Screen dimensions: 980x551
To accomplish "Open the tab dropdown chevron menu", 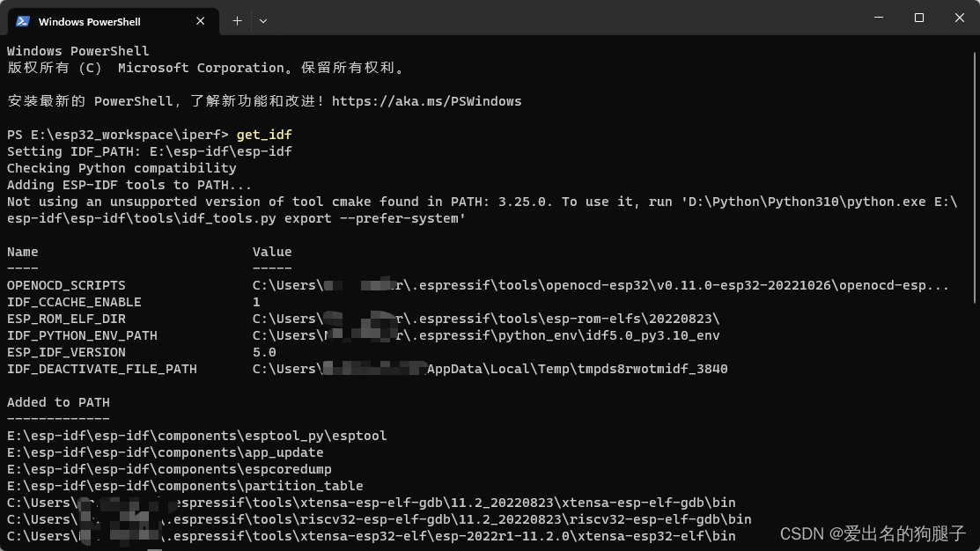I will pos(262,20).
